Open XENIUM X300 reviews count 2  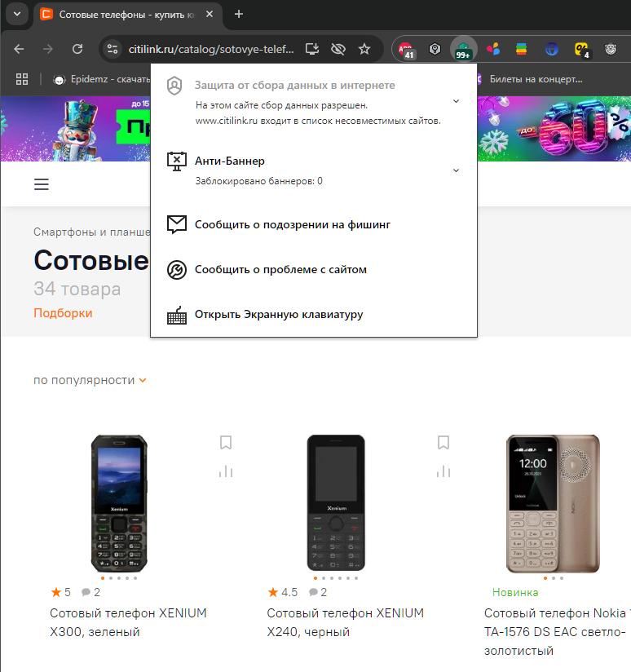coord(91,592)
